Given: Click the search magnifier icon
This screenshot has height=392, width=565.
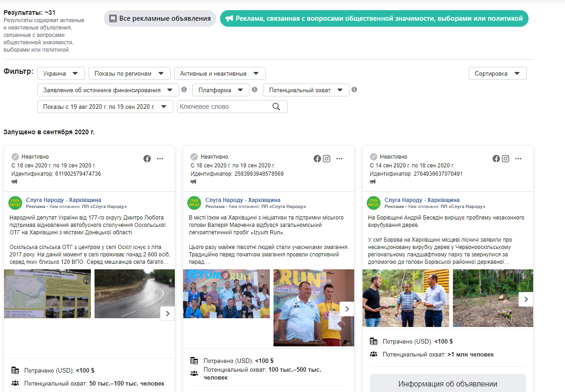Looking at the screenshot, I should click(276, 107).
